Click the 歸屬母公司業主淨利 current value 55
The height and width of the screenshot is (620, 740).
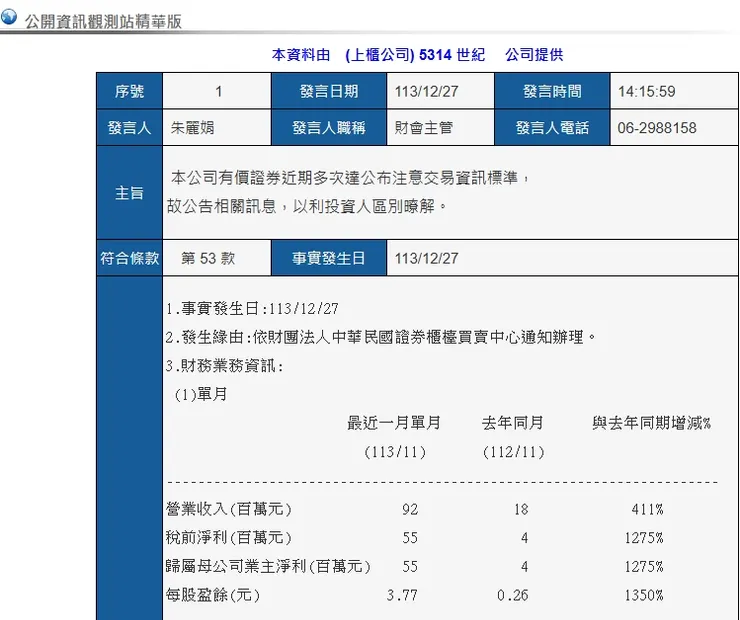[x=410, y=566]
